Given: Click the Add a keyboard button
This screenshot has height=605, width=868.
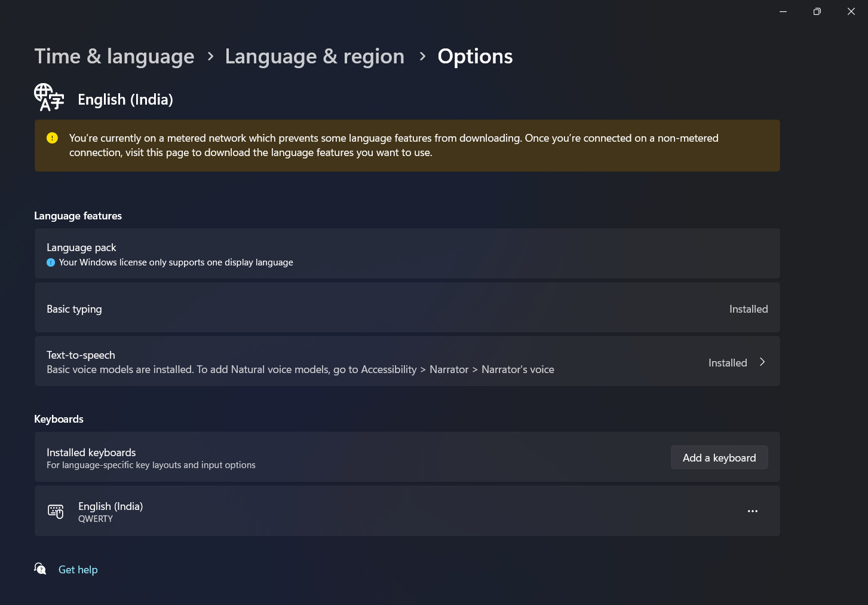Looking at the screenshot, I should point(719,457).
